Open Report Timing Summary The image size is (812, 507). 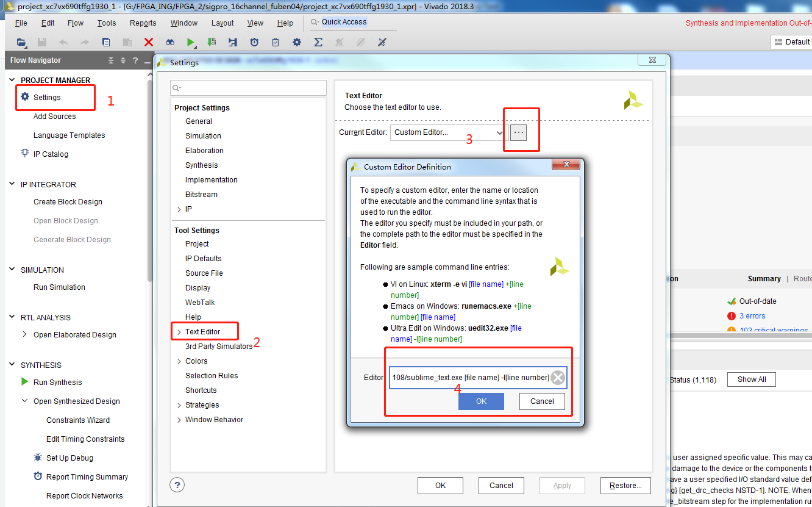87,476
